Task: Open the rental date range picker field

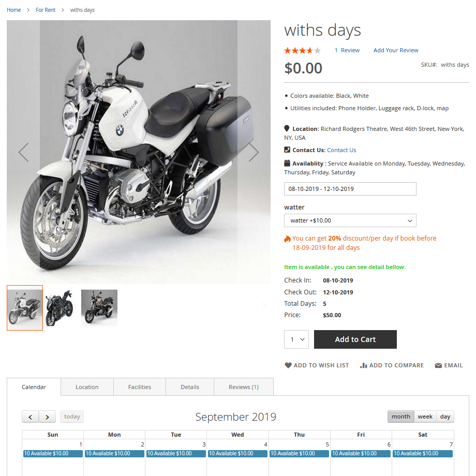Action: pyautogui.click(x=350, y=189)
